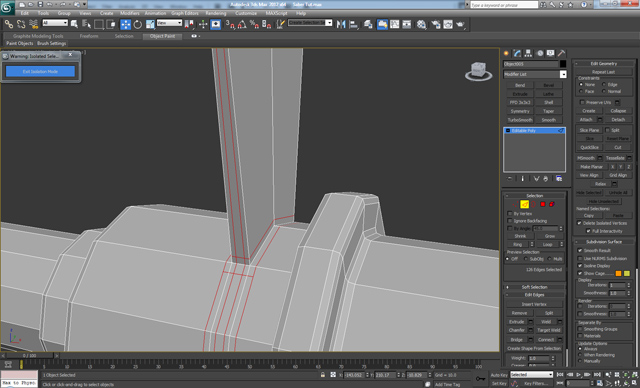Viewport: 640px width, 388px height.
Task: Open the Customize menu
Action: pyautogui.click(x=246, y=13)
